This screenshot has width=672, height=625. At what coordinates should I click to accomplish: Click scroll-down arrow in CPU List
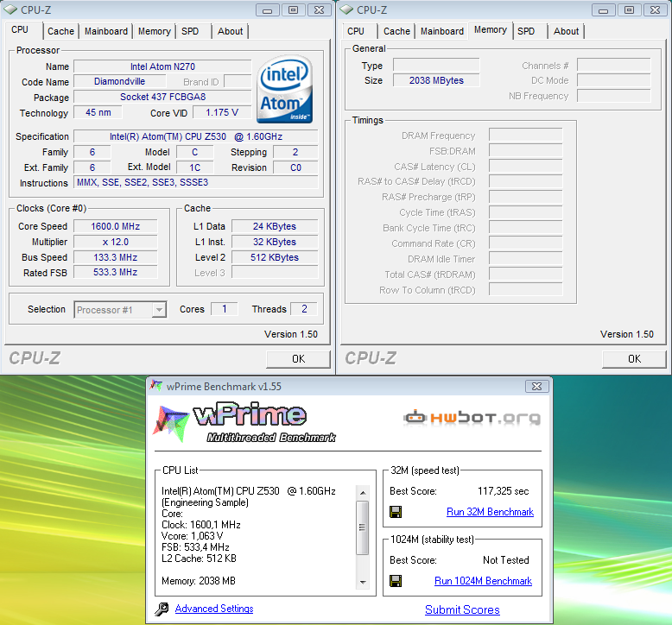[363, 583]
